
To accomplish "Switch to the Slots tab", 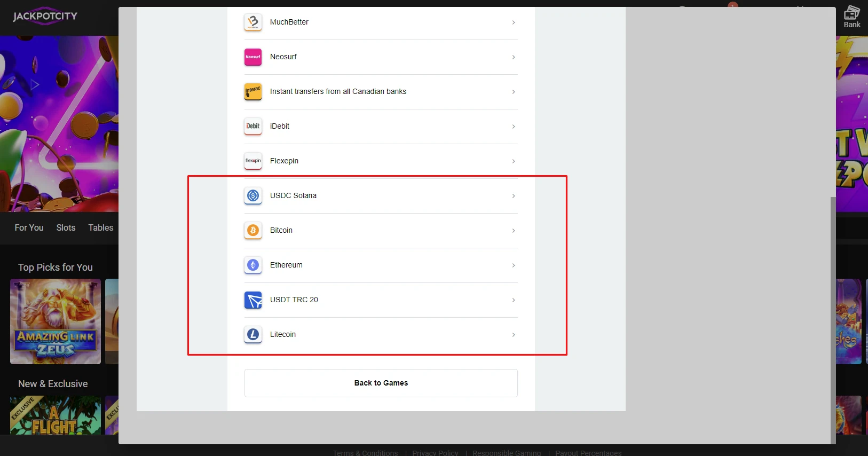I will (66, 227).
